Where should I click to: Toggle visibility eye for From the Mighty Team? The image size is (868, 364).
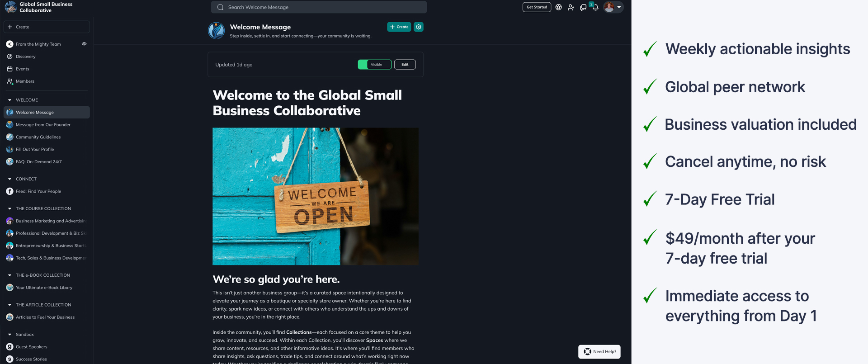click(84, 44)
